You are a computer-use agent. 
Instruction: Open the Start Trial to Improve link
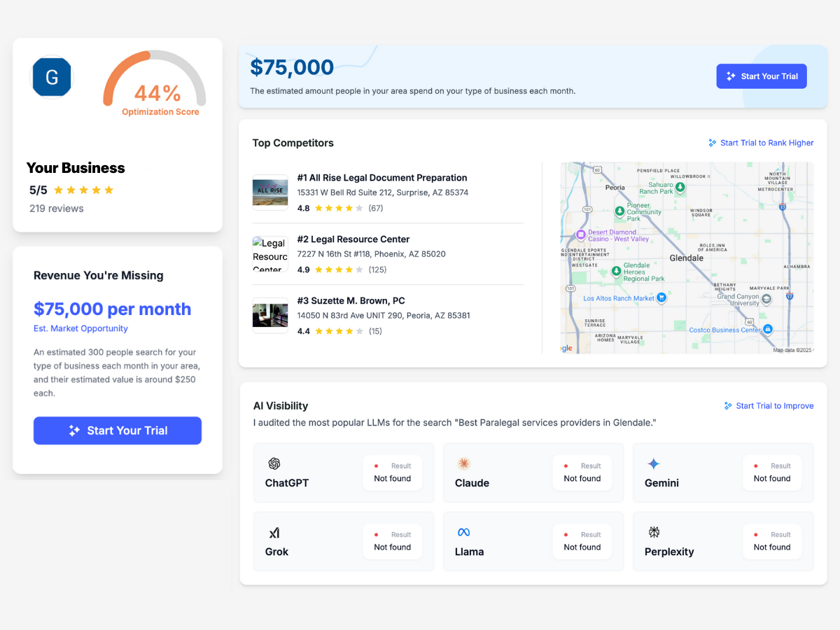(x=769, y=406)
